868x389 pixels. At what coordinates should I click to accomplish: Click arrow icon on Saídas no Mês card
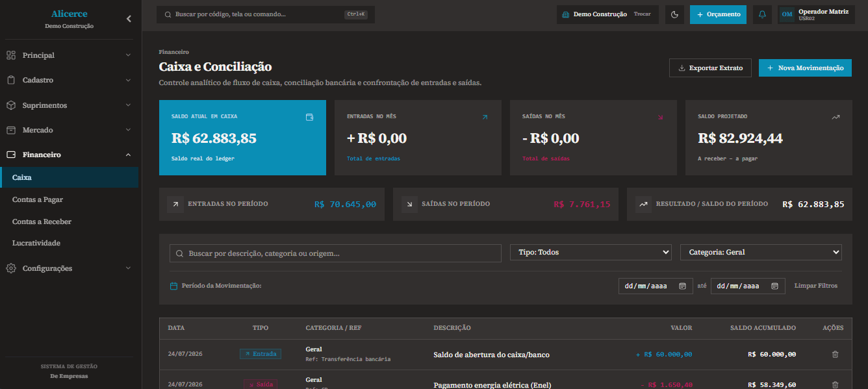point(660,117)
